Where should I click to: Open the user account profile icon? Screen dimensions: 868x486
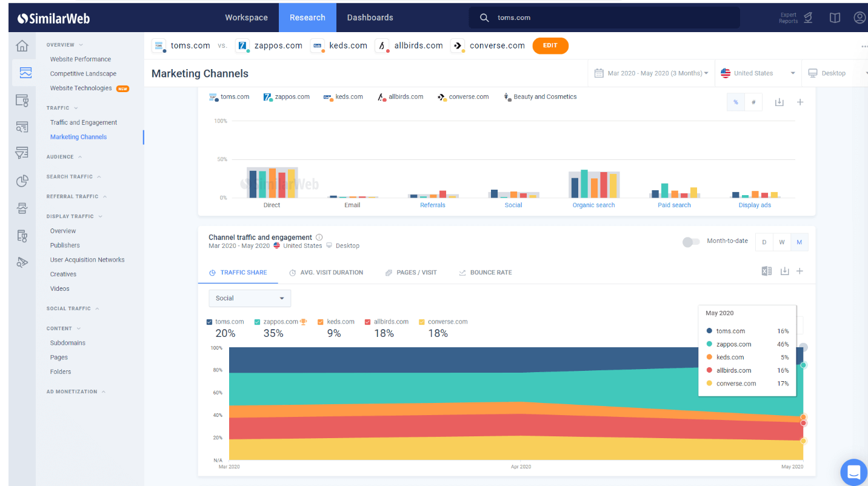click(860, 18)
